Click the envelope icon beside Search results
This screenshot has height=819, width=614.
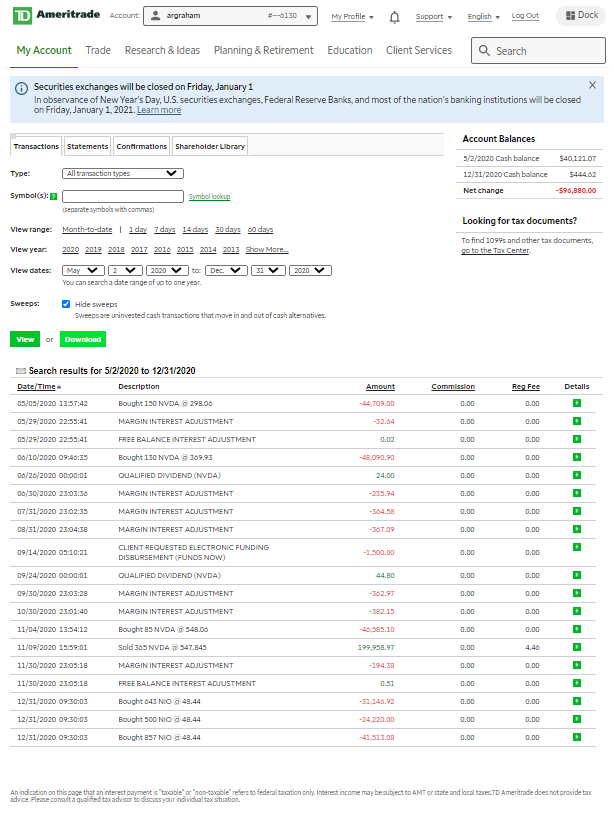pos(20,371)
